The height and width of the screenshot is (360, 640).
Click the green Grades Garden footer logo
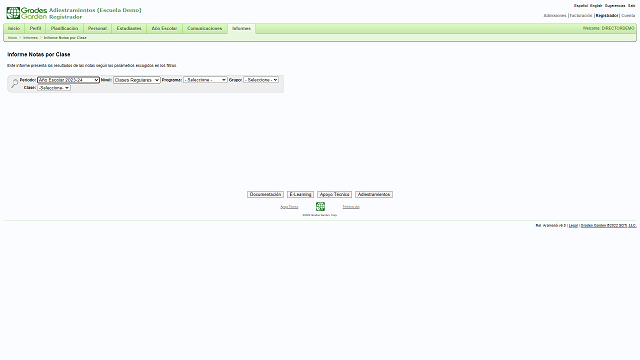click(x=320, y=207)
